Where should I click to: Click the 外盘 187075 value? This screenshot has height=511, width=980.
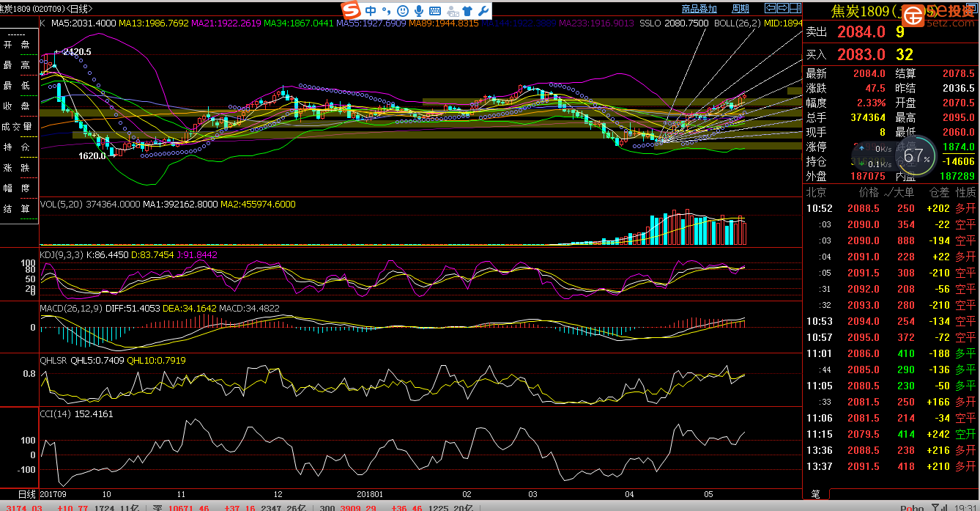[x=869, y=176]
